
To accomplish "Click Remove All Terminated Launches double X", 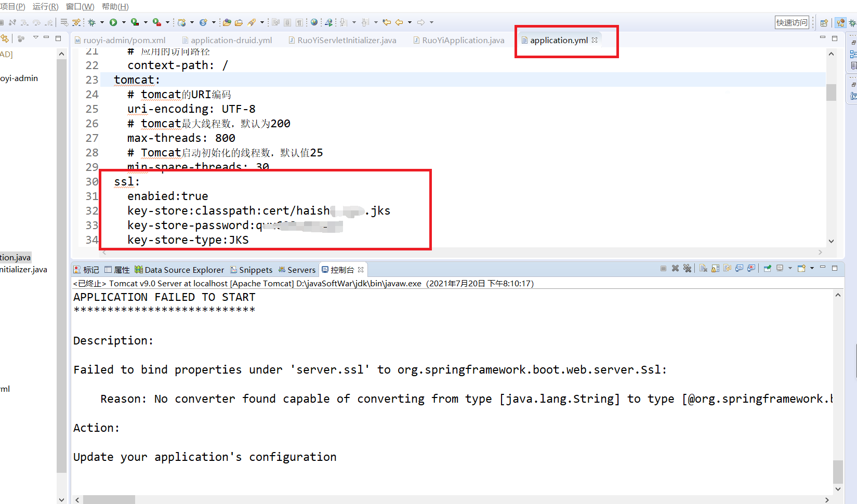I will tap(687, 268).
